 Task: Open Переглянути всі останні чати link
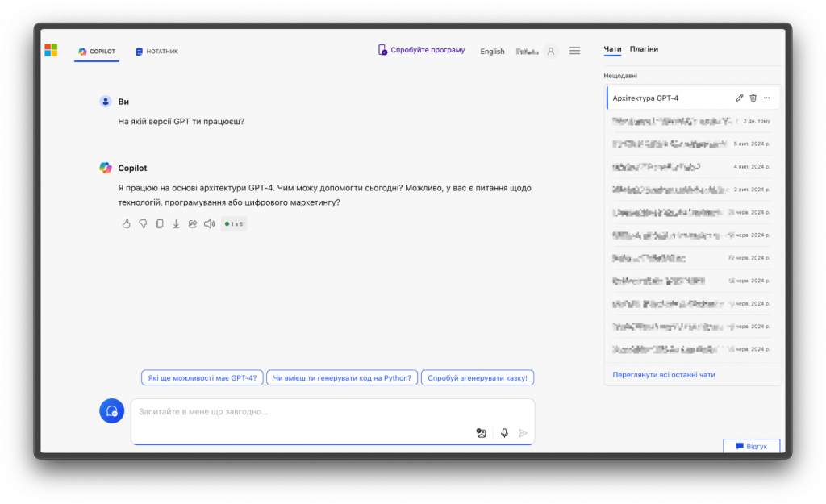664,374
